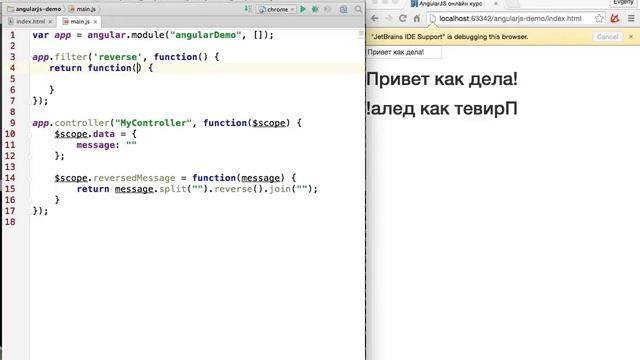This screenshot has width=640, height=360.
Task: Close the index.html editor tab
Action: point(50,22)
